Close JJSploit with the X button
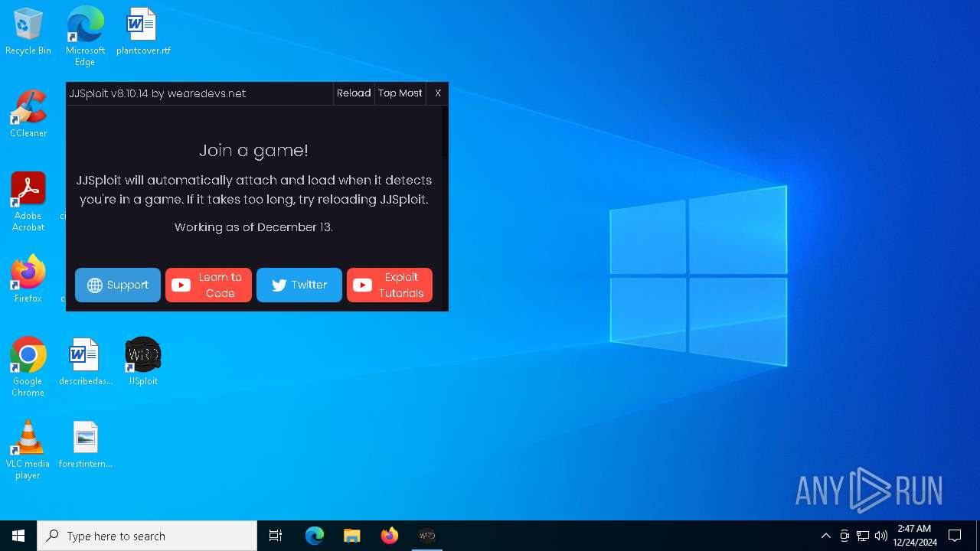This screenshot has height=551, width=980. coord(438,93)
